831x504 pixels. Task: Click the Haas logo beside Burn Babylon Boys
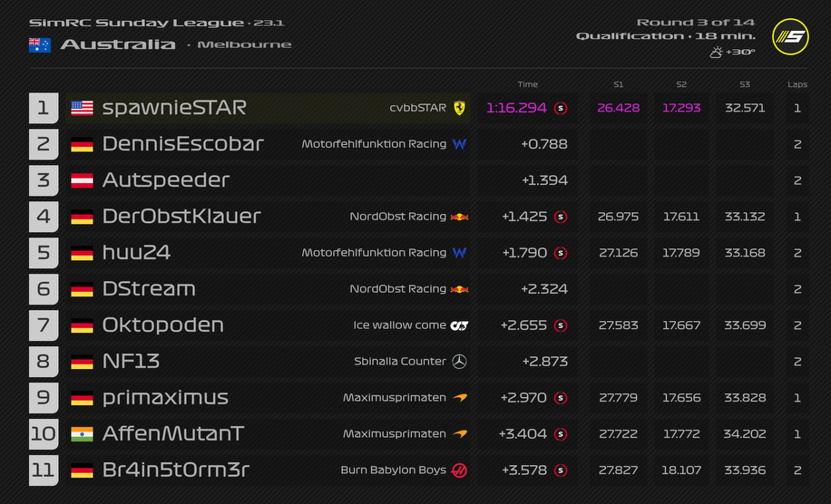click(x=459, y=470)
